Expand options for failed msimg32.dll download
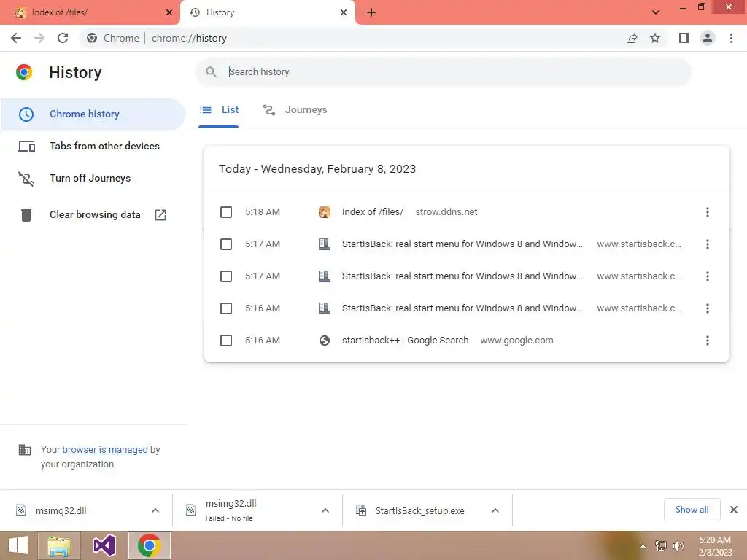Screen dimensions: 747x560 click(x=325, y=511)
